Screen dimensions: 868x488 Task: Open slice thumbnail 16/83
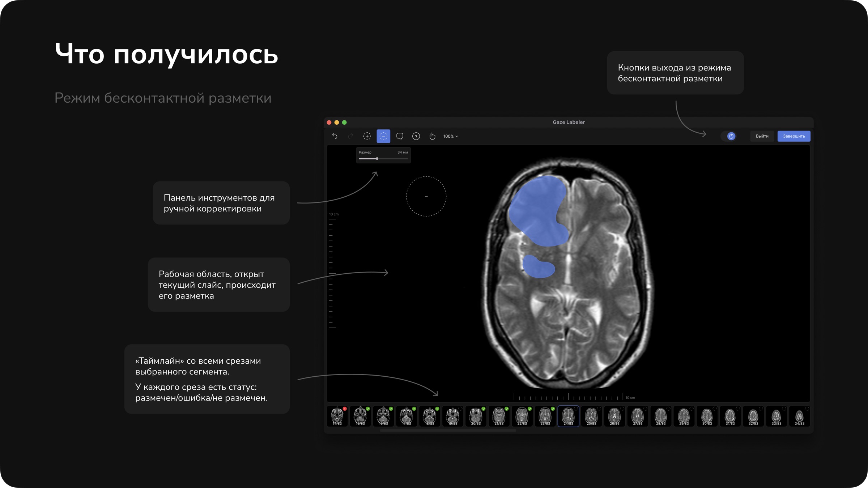pyautogui.click(x=383, y=416)
